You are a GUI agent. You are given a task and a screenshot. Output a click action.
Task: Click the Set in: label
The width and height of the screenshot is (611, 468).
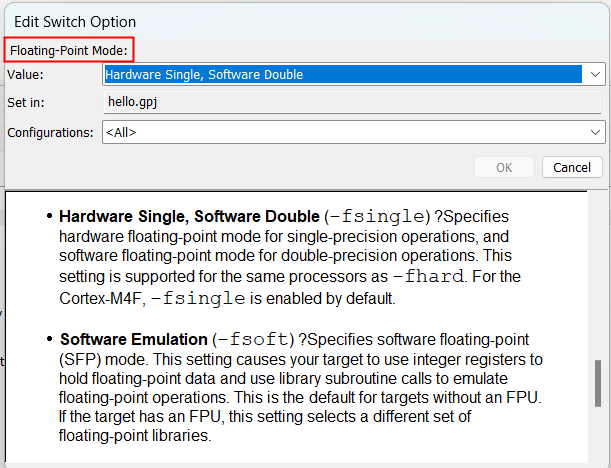click(x=26, y=102)
